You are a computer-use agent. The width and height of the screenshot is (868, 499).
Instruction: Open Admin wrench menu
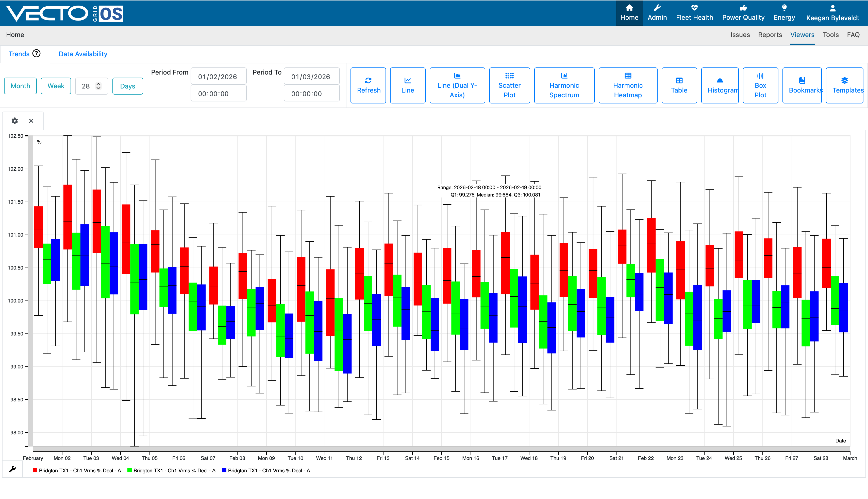click(x=657, y=13)
